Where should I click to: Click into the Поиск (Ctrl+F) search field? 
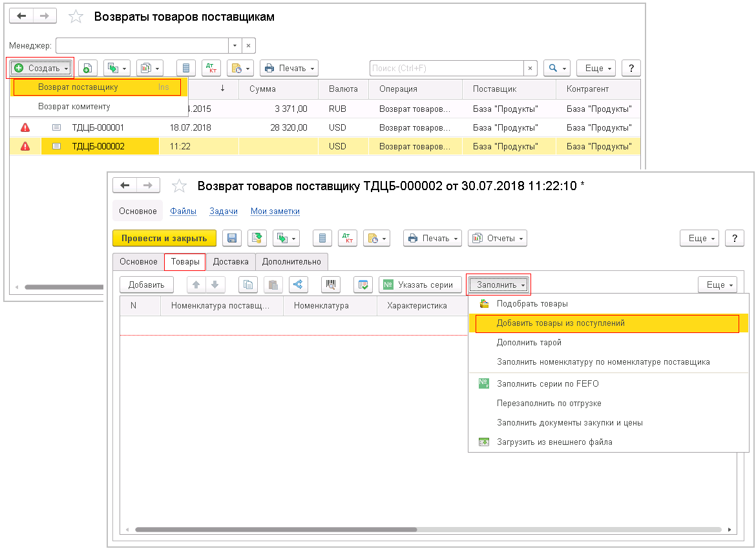point(446,68)
